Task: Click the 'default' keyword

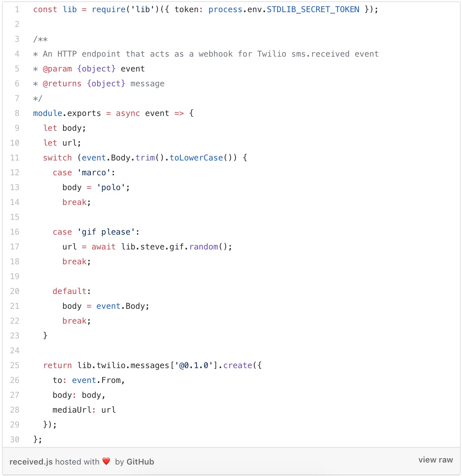Action: 69,291
